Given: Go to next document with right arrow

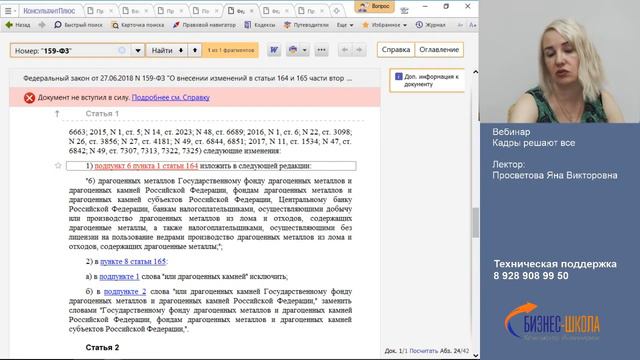Looking at the screenshot, I should click(x=359, y=50).
